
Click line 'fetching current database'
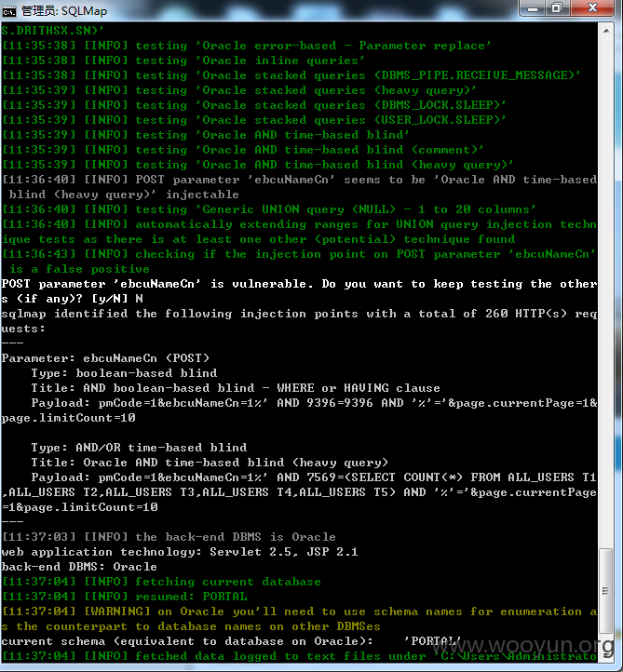click(x=161, y=582)
